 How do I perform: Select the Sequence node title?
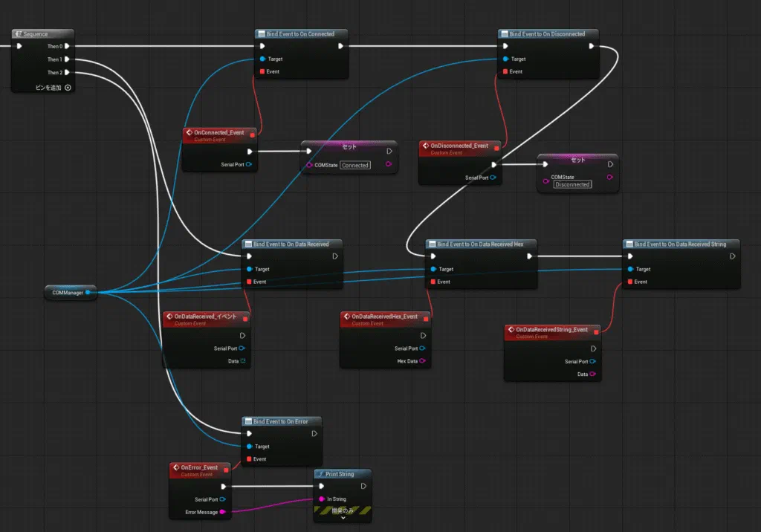pyautogui.click(x=36, y=34)
